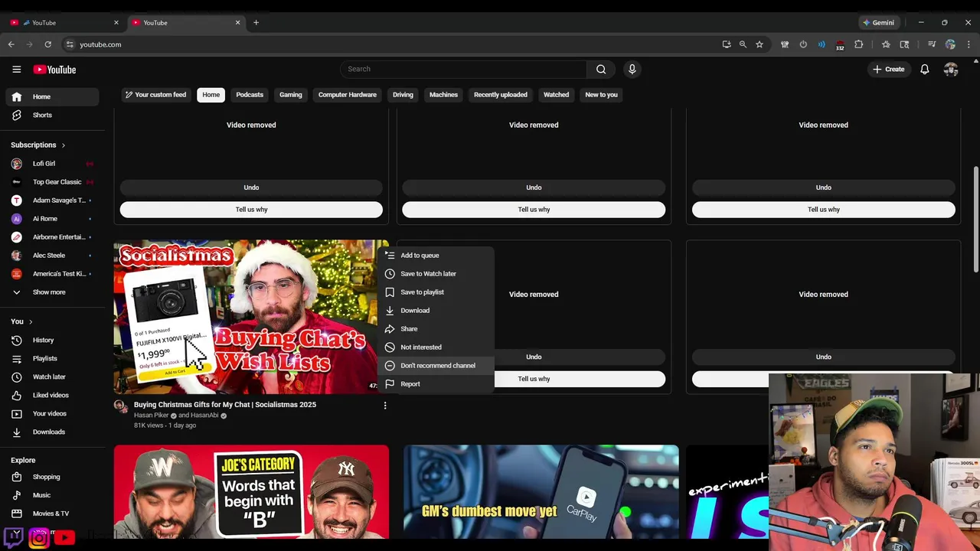Select Not interested option
The width and height of the screenshot is (980, 551).
(x=436, y=347)
